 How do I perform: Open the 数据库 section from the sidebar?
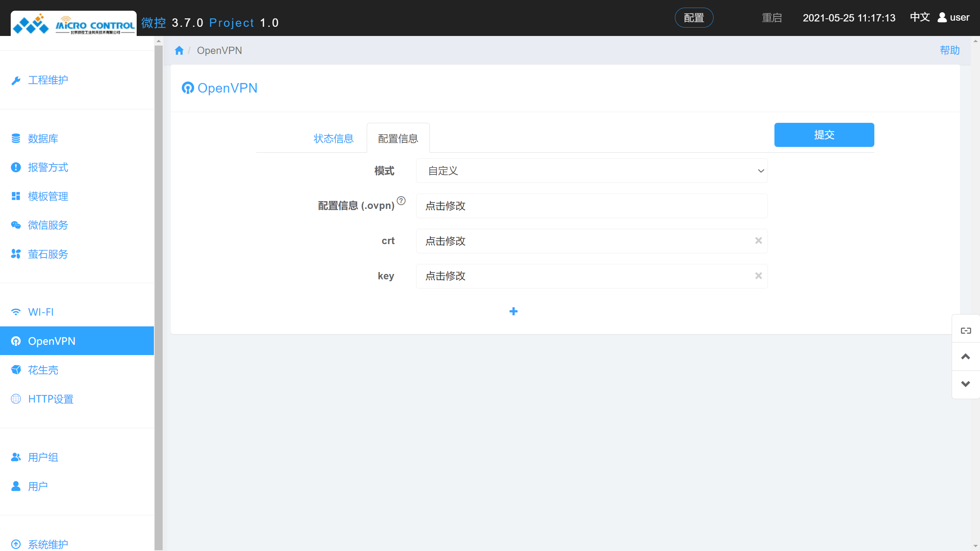[43, 139]
